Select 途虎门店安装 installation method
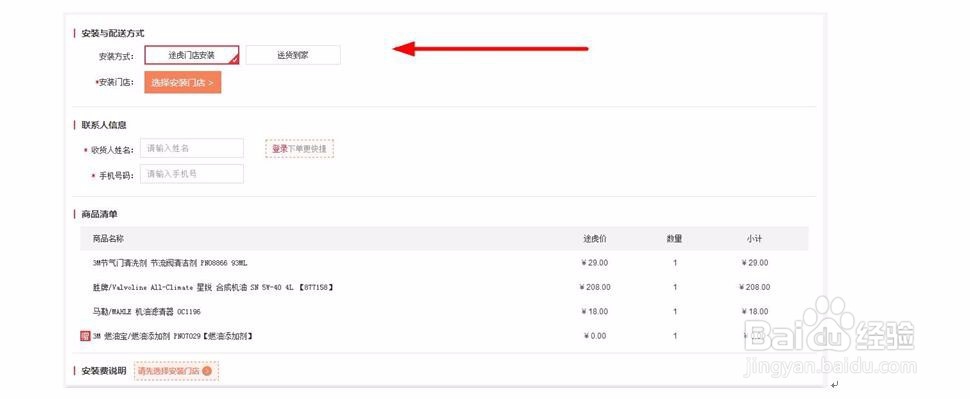 pyautogui.click(x=192, y=55)
